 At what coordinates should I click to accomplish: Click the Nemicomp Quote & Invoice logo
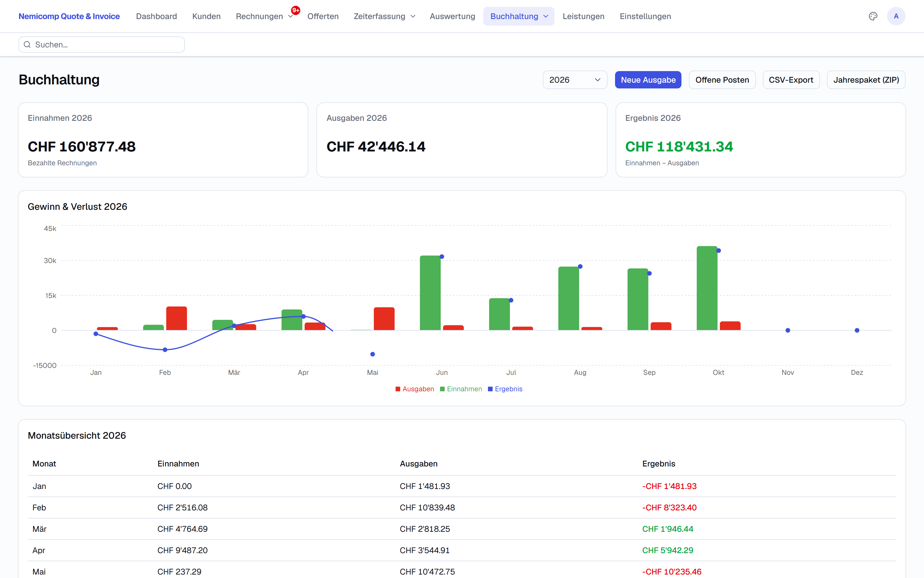tap(69, 16)
